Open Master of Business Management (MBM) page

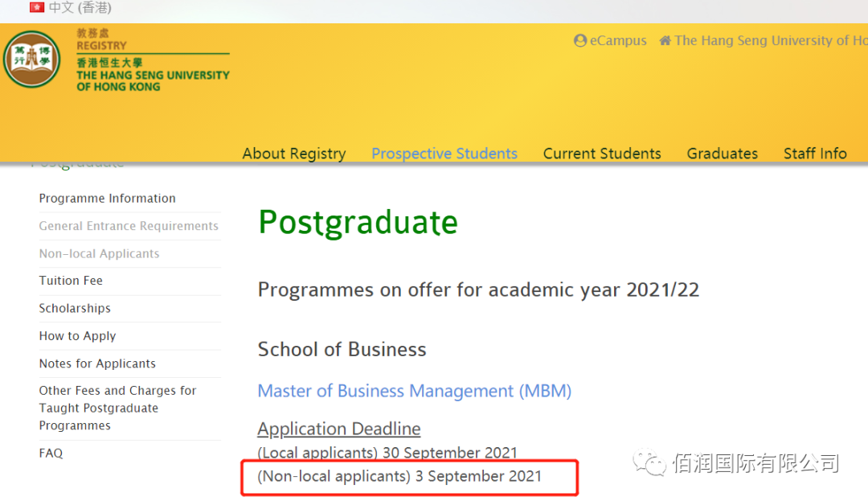pyautogui.click(x=415, y=391)
